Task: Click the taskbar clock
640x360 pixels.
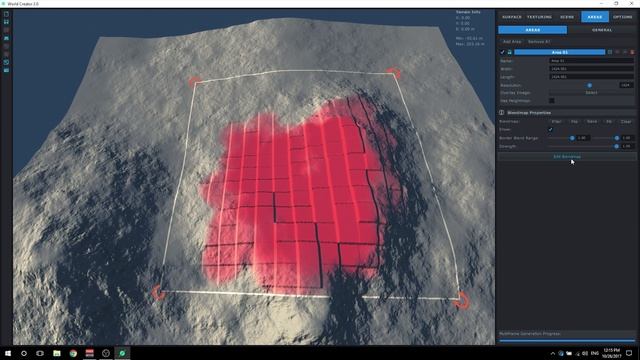Action: pyautogui.click(x=611, y=353)
